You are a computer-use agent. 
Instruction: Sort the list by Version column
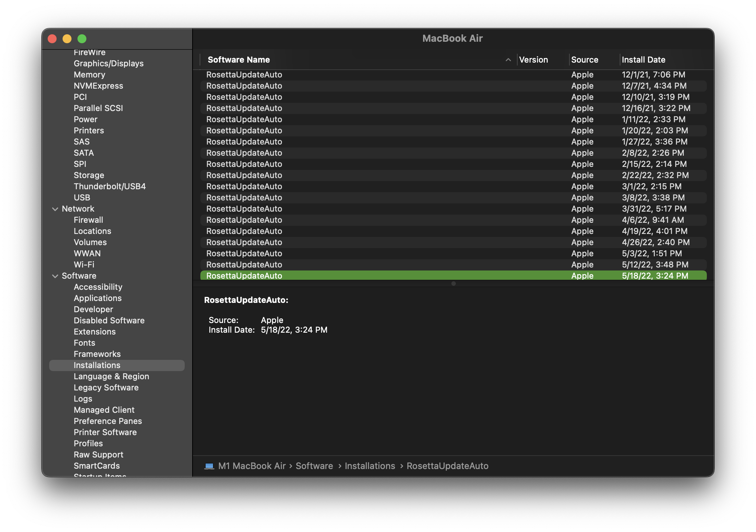click(x=533, y=60)
